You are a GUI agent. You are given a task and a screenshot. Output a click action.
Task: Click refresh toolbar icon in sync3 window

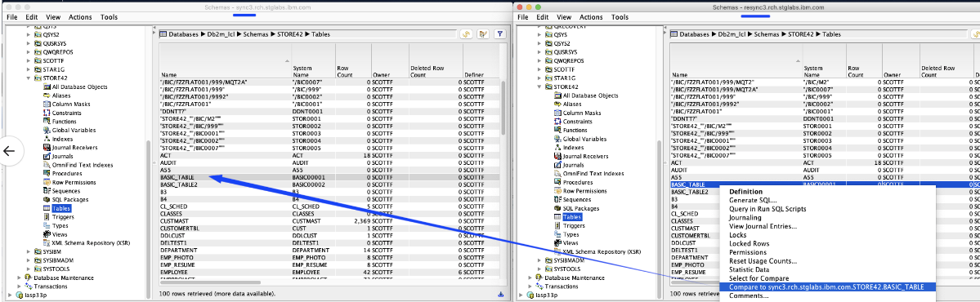[466, 34]
